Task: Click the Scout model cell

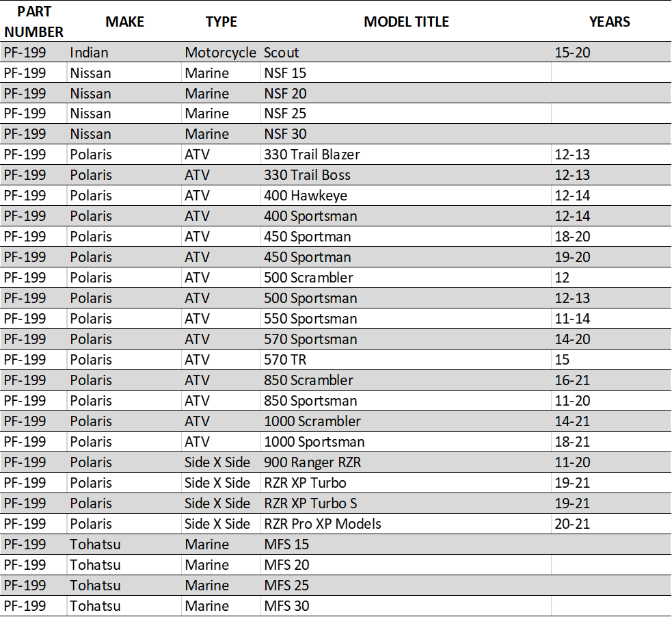Action: tap(406, 52)
